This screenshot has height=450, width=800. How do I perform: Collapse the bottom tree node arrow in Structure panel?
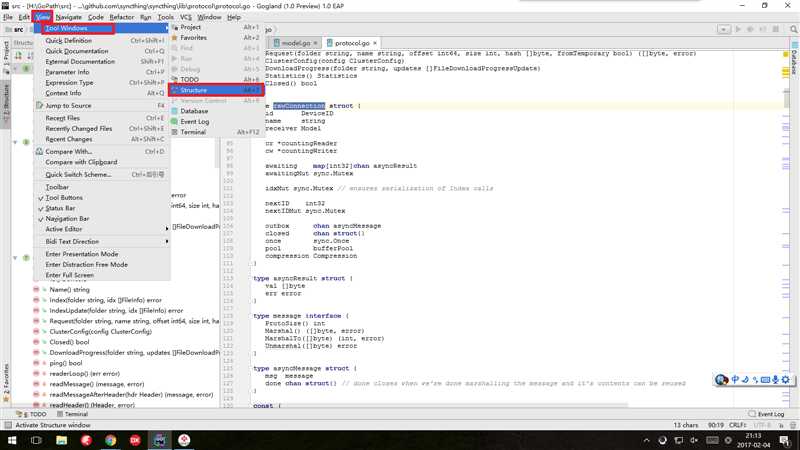[15, 258]
